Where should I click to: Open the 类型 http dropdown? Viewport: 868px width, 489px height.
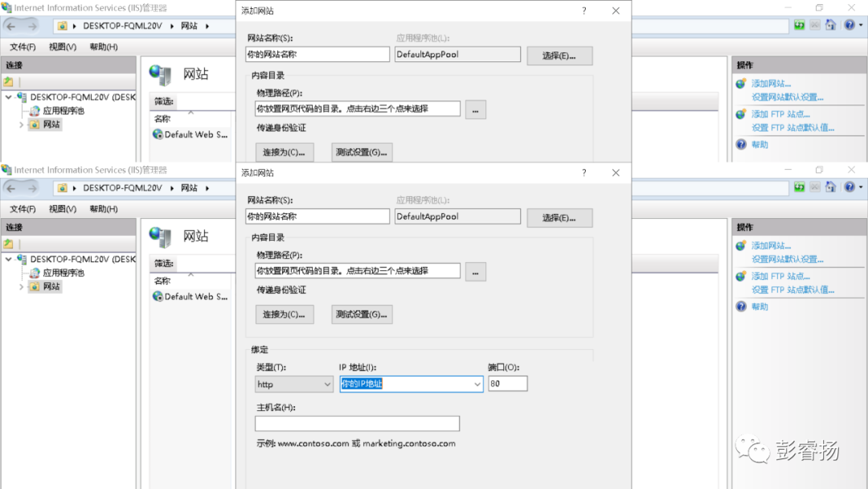click(x=327, y=384)
